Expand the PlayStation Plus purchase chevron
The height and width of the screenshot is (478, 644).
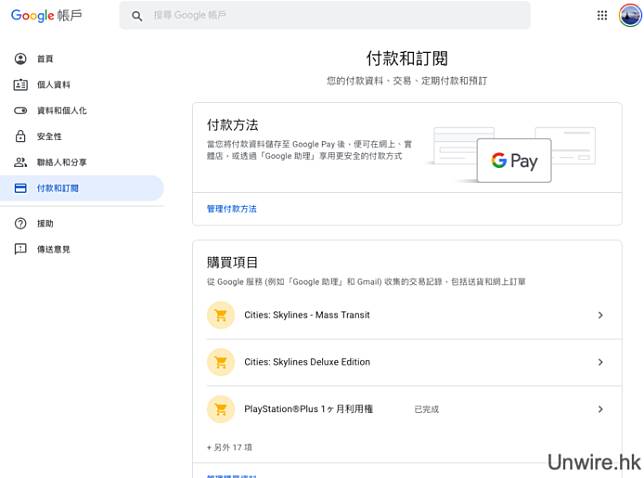click(x=600, y=409)
